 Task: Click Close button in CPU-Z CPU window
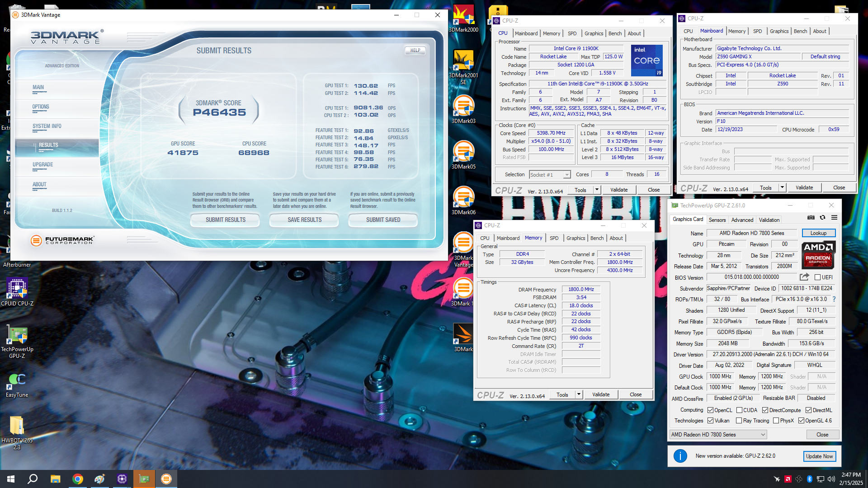[x=654, y=190]
